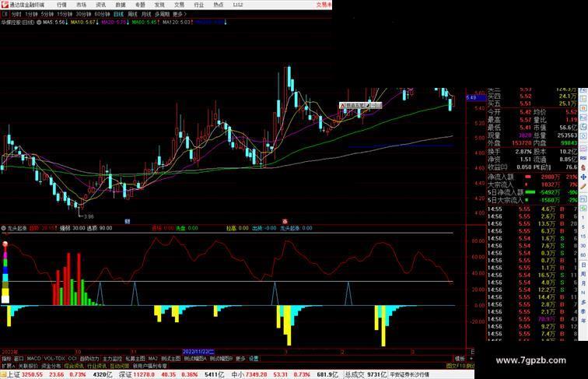
Task: Select the MACD indicator tab
Action: [33, 359]
